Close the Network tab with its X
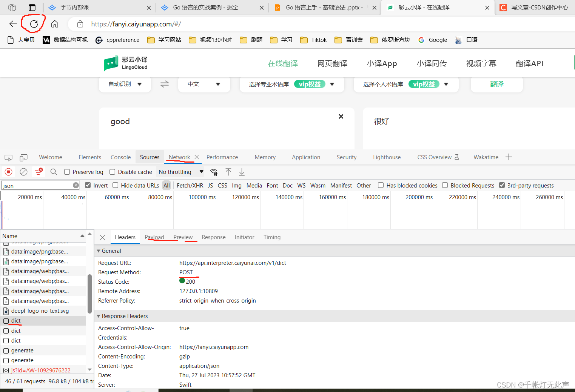The height and width of the screenshot is (392, 575). [x=197, y=157]
